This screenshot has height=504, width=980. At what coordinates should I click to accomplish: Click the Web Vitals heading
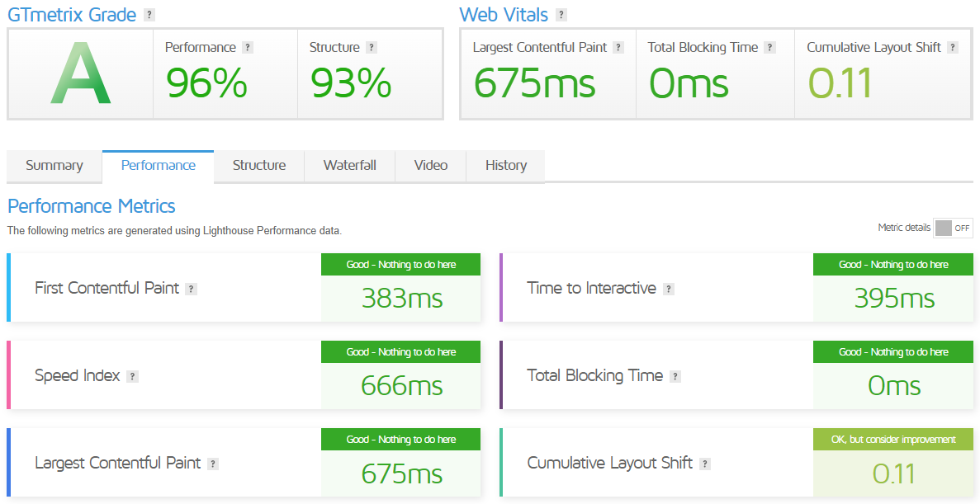[x=504, y=15]
